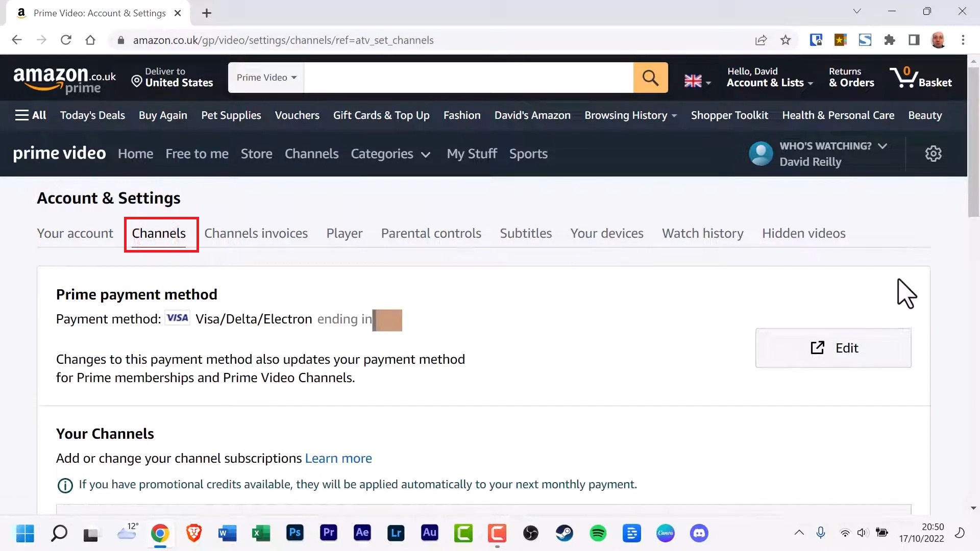Expand the Prime Video search category selector
Viewport: 980px width, 551px height.
click(x=265, y=77)
